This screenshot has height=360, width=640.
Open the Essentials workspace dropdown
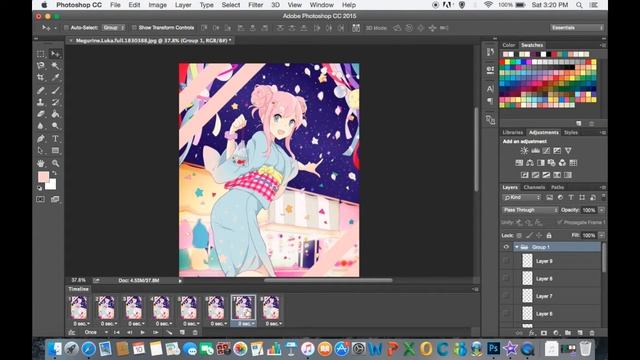click(577, 28)
